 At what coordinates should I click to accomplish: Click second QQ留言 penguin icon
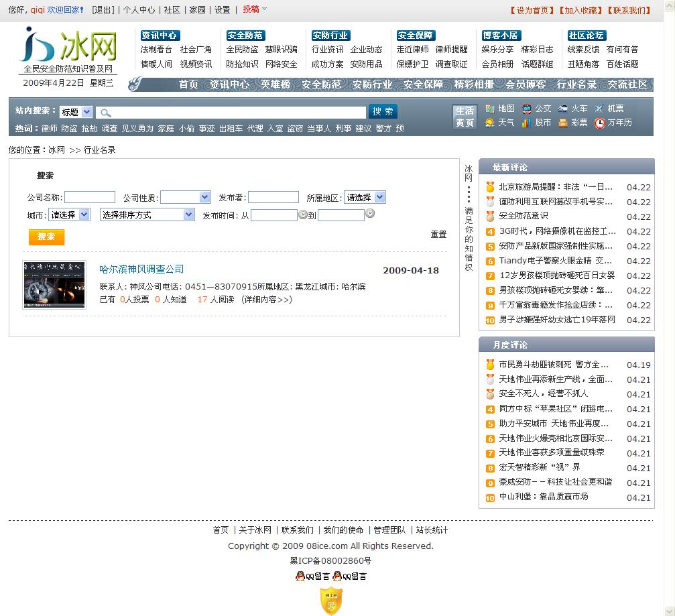[337, 576]
